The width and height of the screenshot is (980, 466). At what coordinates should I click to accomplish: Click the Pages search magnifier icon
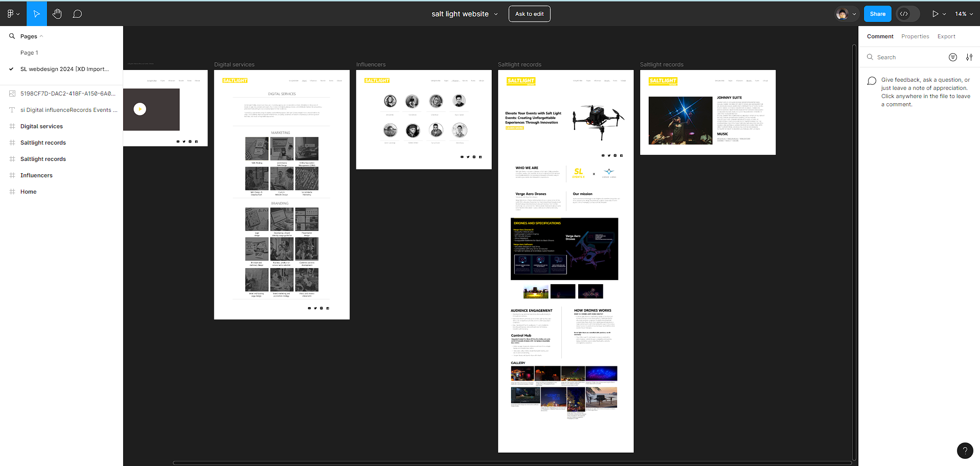(x=12, y=36)
